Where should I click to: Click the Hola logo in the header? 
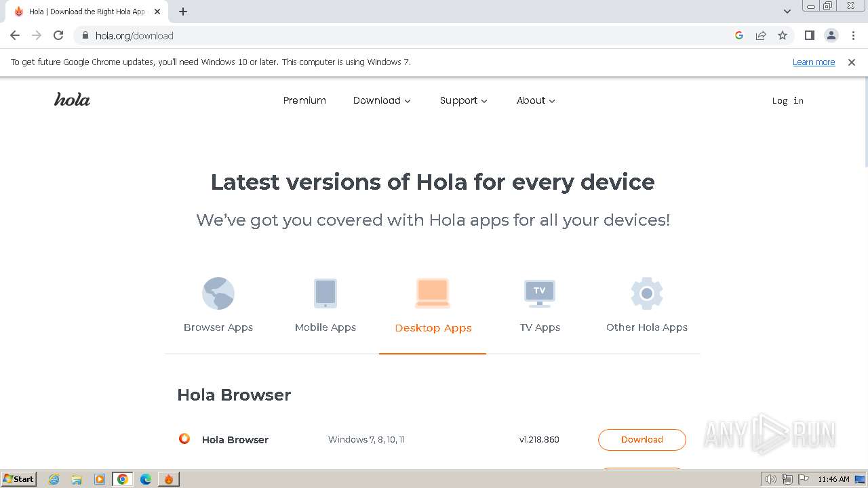click(x=72, y=100)
